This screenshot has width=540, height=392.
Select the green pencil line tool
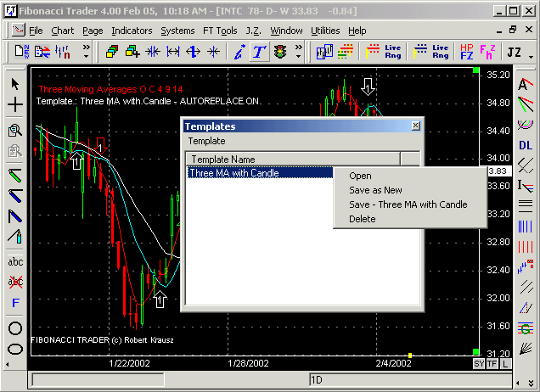(x=14, y=175)
